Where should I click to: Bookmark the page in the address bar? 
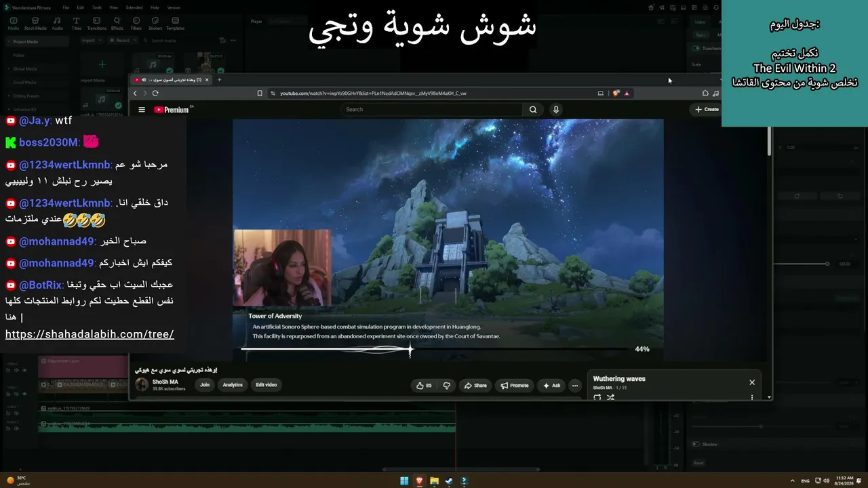[260, 93]
